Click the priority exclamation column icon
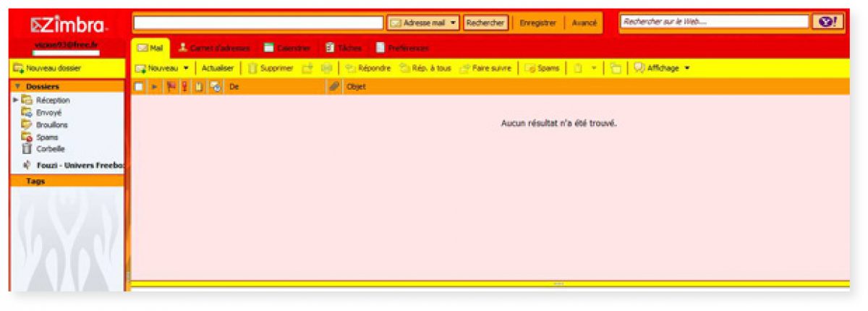The height and width of the screenshot is (311, 868). (184, 87)
